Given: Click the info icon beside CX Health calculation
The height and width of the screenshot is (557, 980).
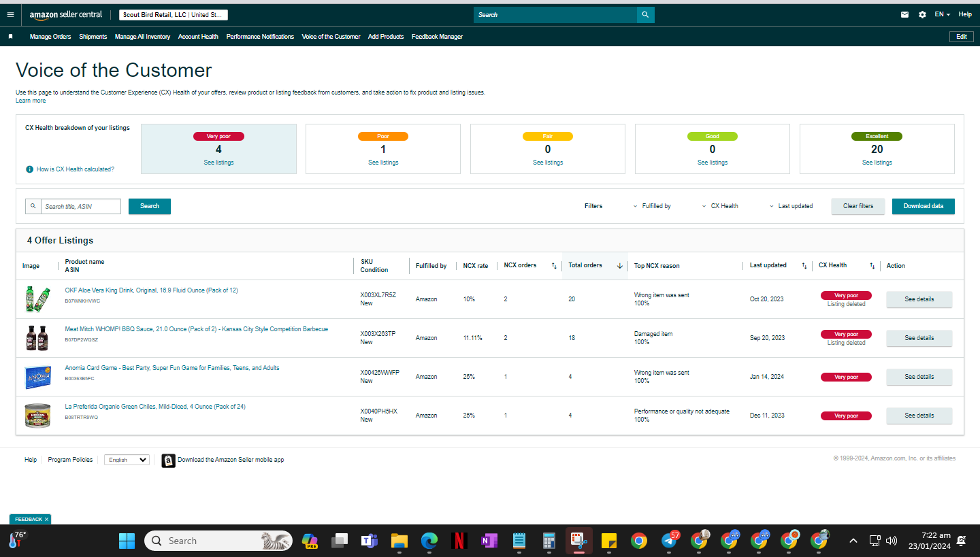Looking at the screenshot, I should click(x=29, y=169).
